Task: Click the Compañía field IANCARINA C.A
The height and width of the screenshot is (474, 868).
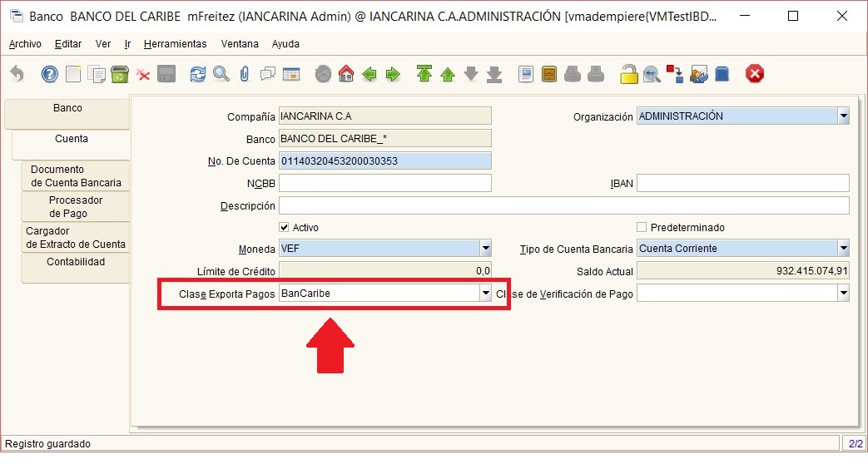Action: 384,116
